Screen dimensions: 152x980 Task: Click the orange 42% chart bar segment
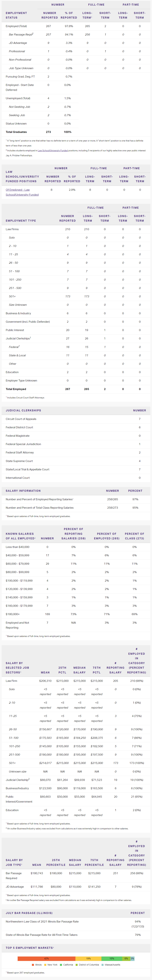(x=46, y=958)
